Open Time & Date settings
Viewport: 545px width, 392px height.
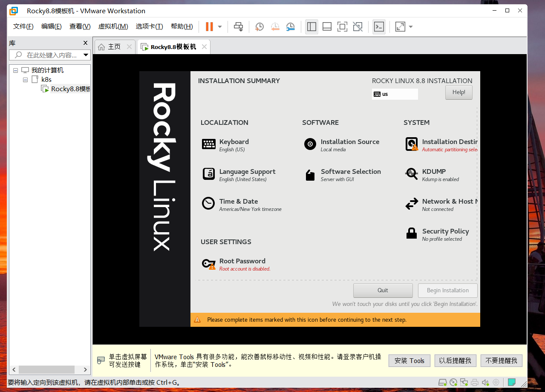click(242, 205)
